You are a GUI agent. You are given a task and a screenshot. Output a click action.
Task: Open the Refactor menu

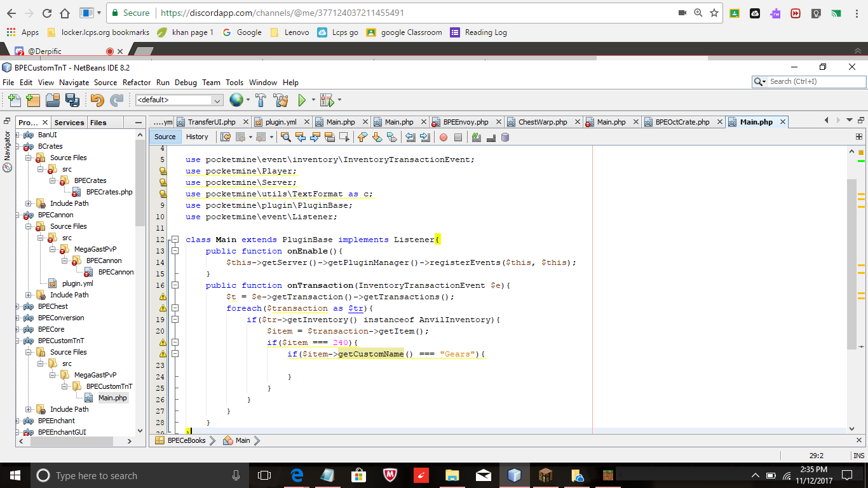point(137,83)
